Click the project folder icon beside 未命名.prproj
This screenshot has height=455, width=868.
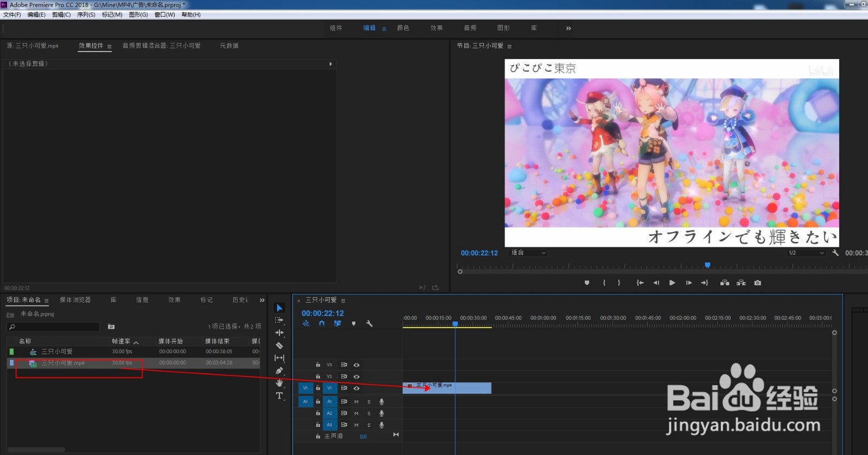click(10, 315)
